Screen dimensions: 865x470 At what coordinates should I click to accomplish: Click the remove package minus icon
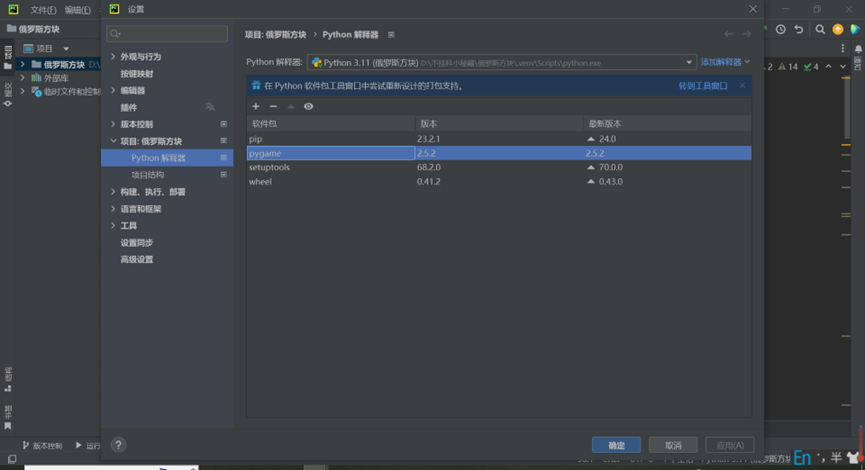273,106
